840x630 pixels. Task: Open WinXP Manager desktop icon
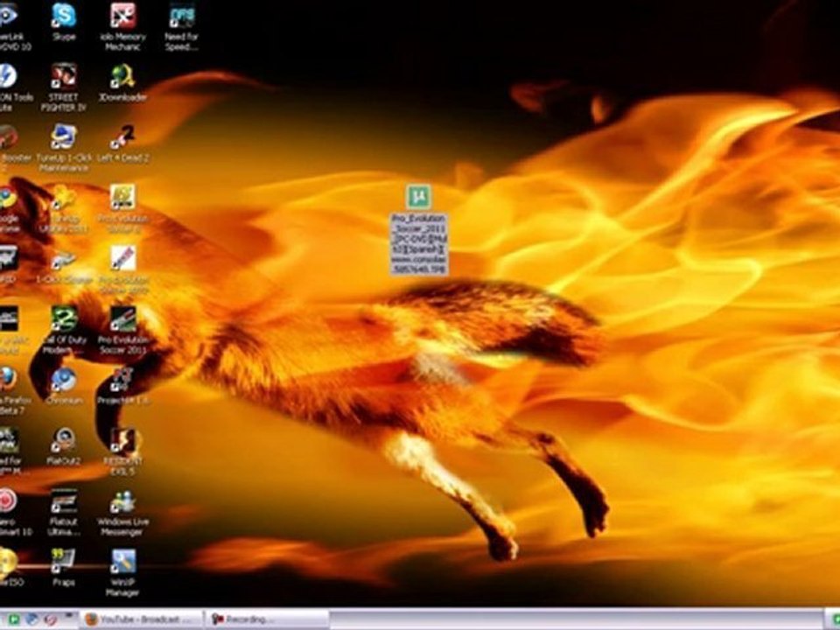[x=122, y=572]
